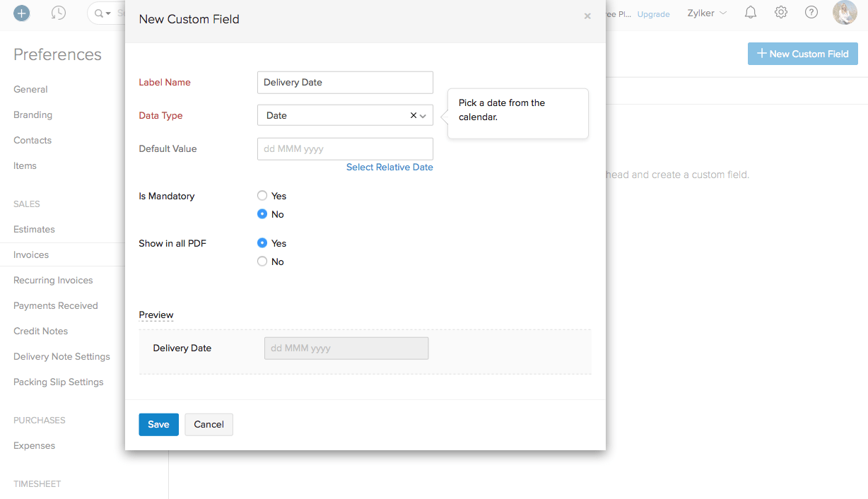Open Delivery Note Settings
Screen dimensions: 868x499
pos(61,357)
